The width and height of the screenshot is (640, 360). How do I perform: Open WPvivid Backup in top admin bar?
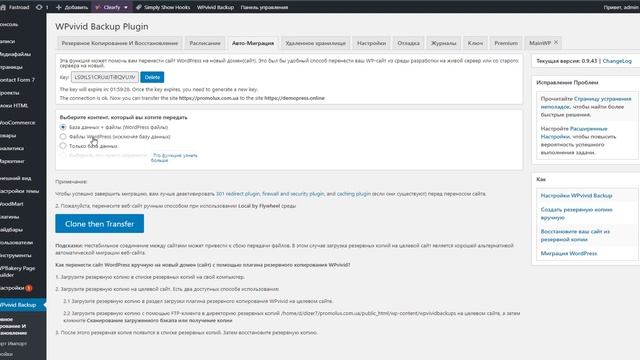click(215, 7)
